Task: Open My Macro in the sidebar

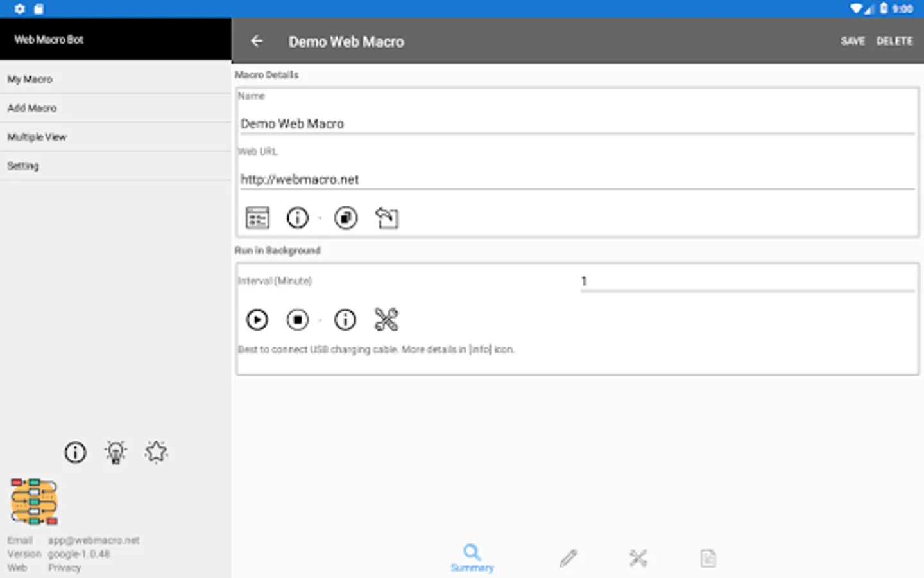Action: coord(116,79)
